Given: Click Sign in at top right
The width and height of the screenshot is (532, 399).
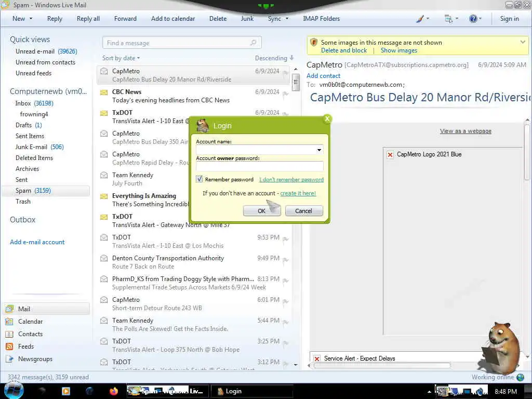Looking at the screenshot, I should (509, 19).
